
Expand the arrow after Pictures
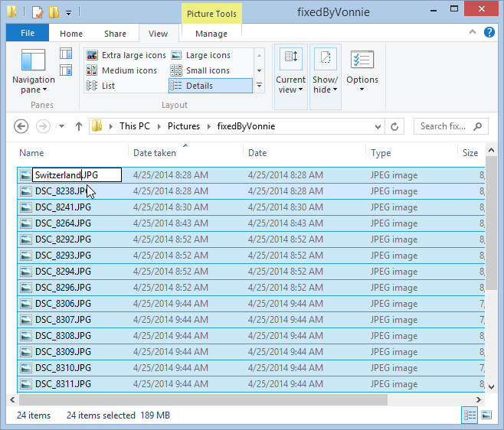[x=209, y=126]
